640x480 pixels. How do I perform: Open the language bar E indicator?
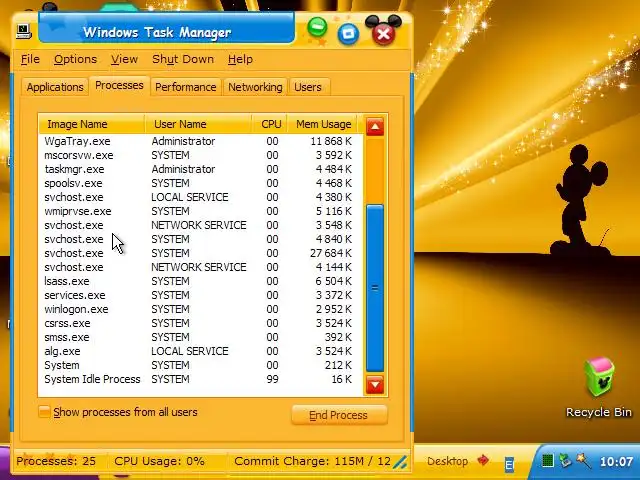pyautogui.click(x=509, y=464)
